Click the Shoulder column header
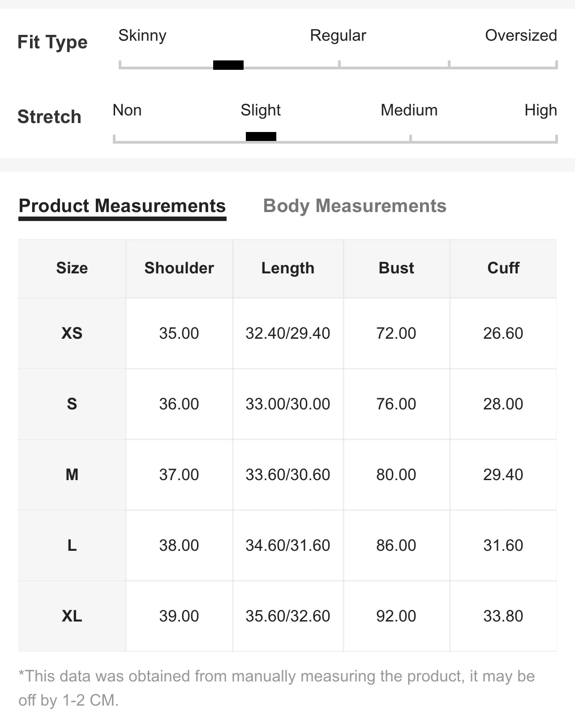The height and width of the screenshot is (728, 575). (179, 268)
